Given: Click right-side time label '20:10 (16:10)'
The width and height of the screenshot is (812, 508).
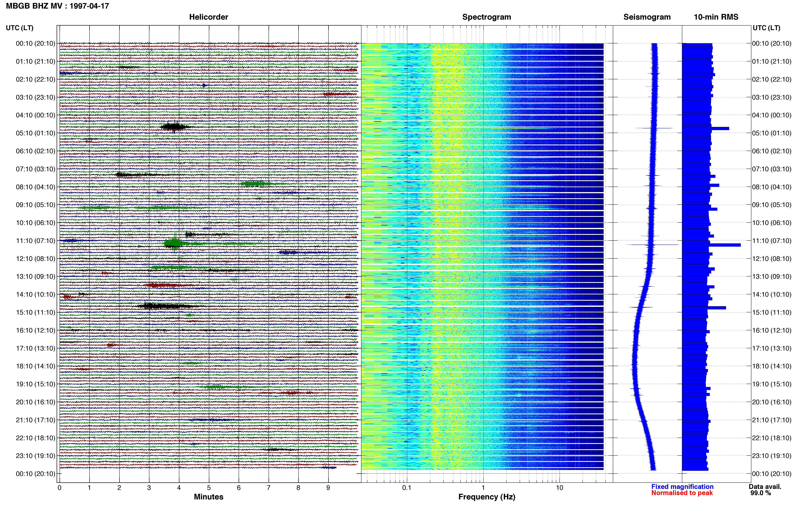Looking at the screenshot, I should [x=772, y=402].
